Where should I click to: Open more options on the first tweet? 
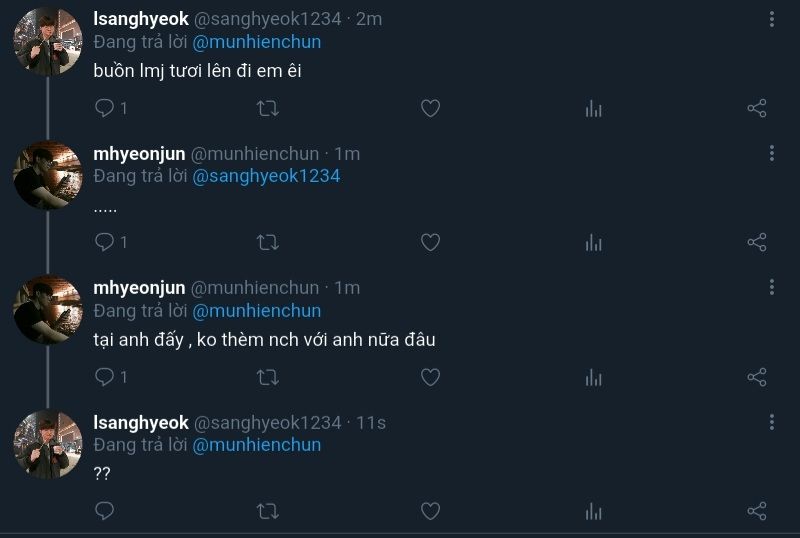[x=772, y=19]
